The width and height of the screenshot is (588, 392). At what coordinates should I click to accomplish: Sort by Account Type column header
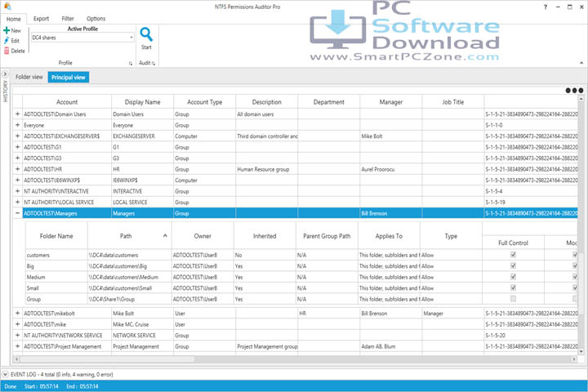tap(205, 102)
